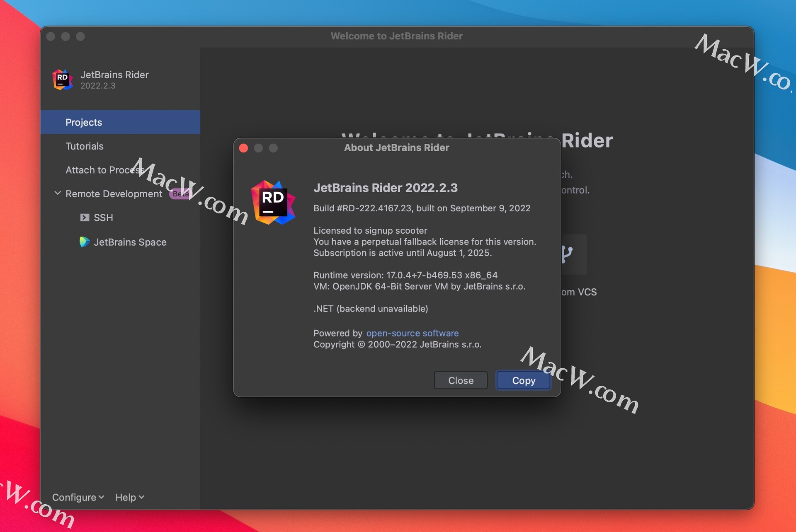Switch to the Tutorials tab
This screenshot has height=532, width=796.
tap(120, 146)
